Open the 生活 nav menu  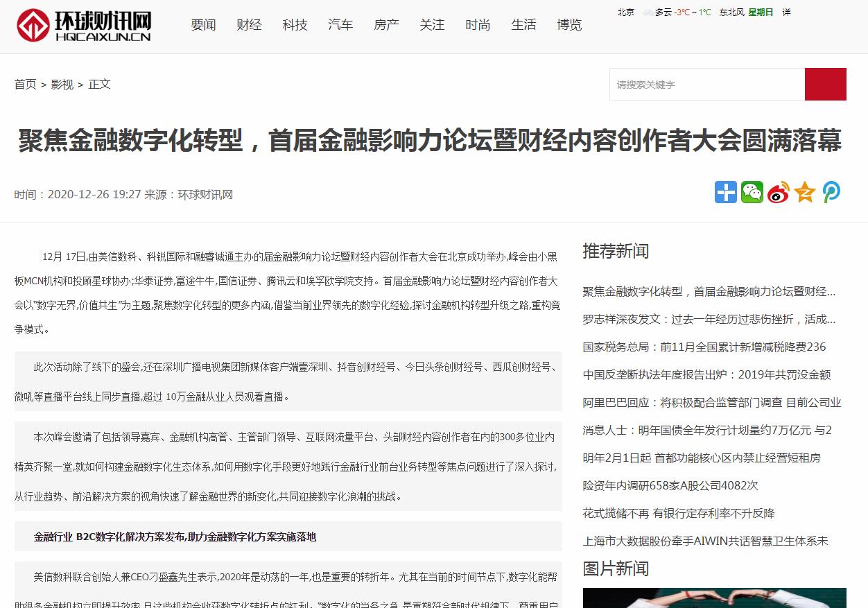523,25
